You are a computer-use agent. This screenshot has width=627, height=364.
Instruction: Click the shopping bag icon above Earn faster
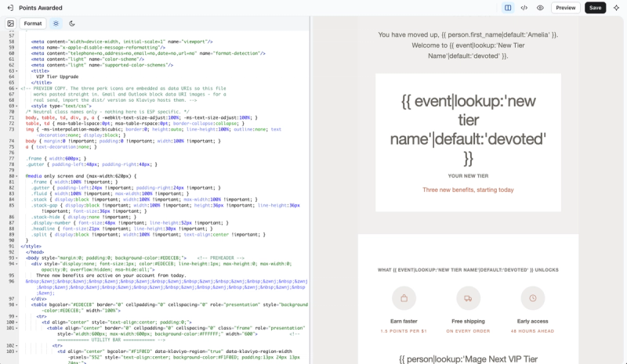point(404,298)
